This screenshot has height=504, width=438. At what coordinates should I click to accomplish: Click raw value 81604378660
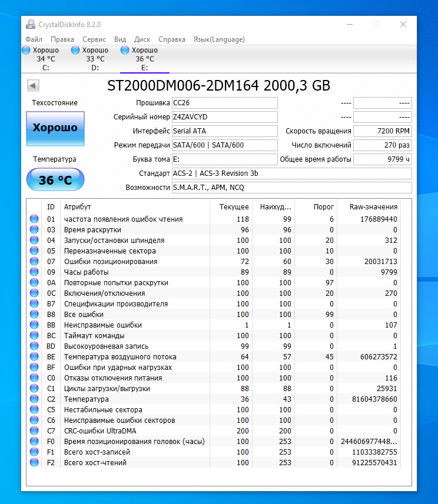(x=374, y=399)
